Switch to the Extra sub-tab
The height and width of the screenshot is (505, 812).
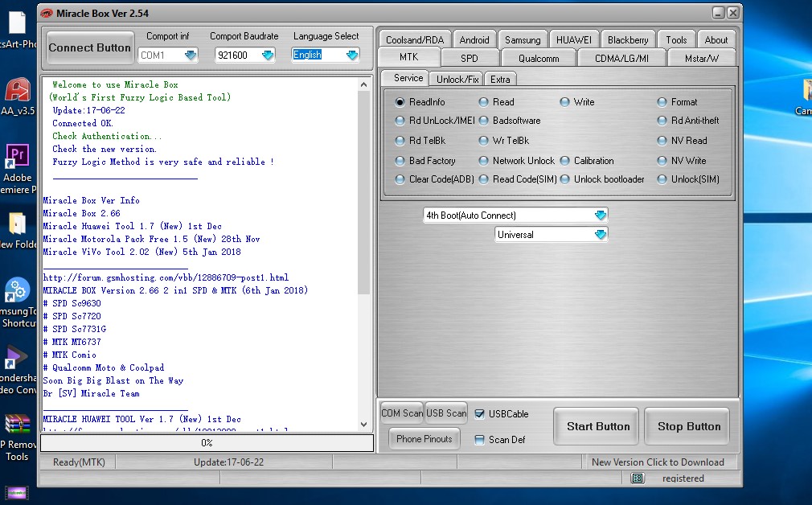pos(500,80)
